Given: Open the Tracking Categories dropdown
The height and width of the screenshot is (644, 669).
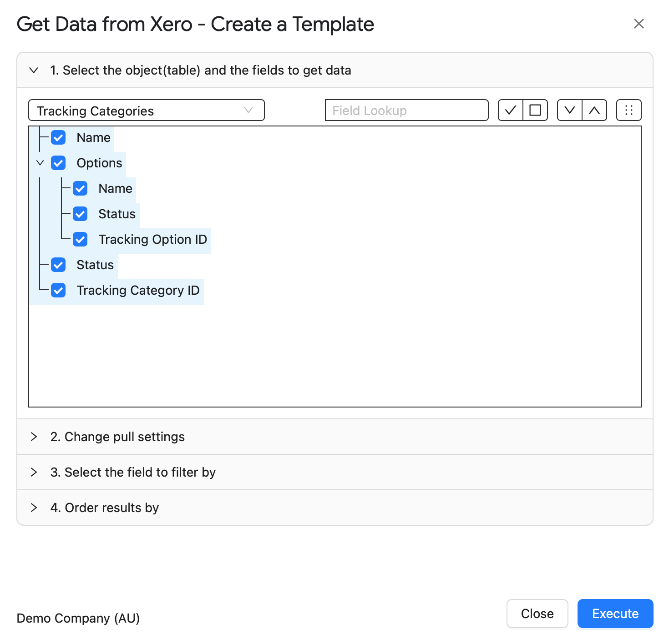Looking at the screenshot, I should (147, 110).
